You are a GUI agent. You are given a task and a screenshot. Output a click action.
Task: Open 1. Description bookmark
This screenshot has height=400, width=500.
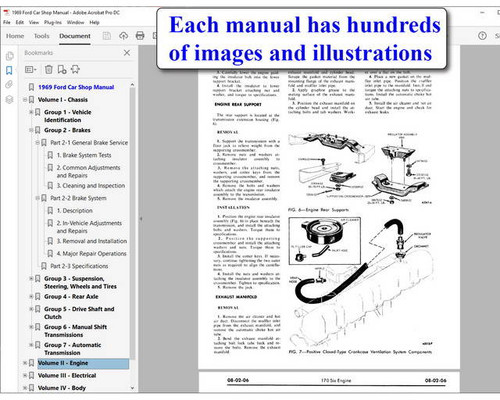75,211
